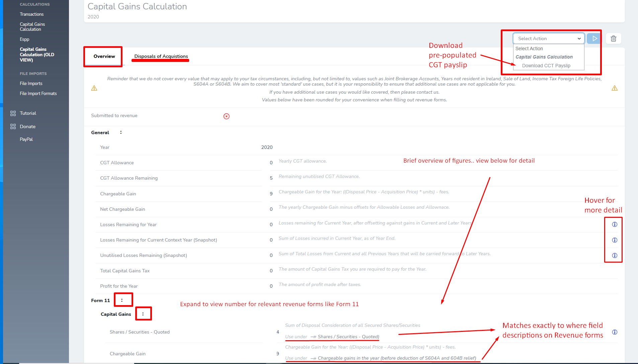
Task: Click the Unutilised Losses Remaining (Snapshot) label
Action: [x=143, y=255]
